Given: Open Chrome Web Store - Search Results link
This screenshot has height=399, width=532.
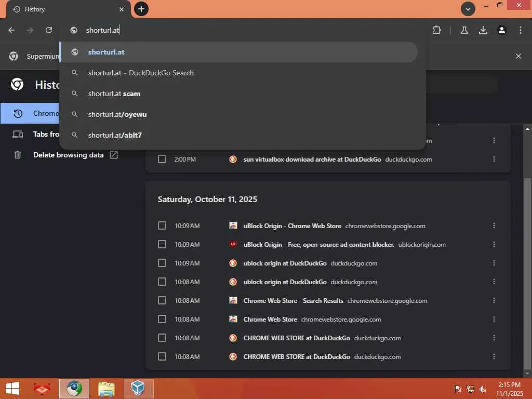Looking at the screenshot, I should coord(293,301).
